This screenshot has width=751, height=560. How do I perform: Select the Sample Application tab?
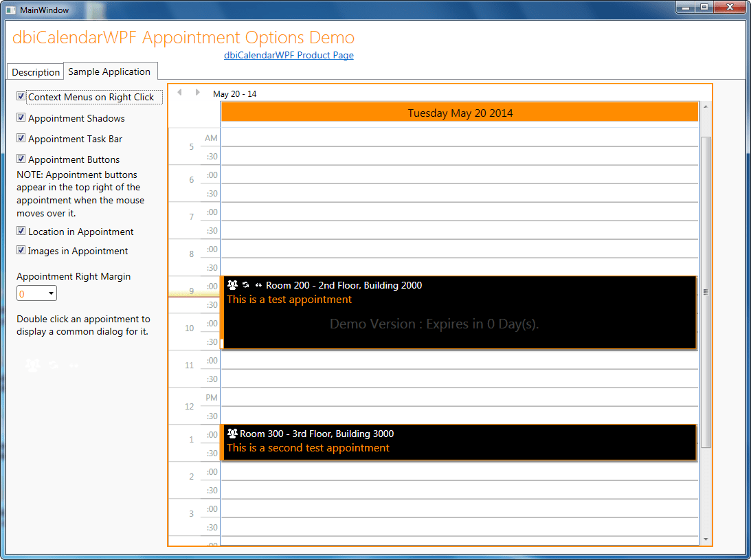point(109,71)
